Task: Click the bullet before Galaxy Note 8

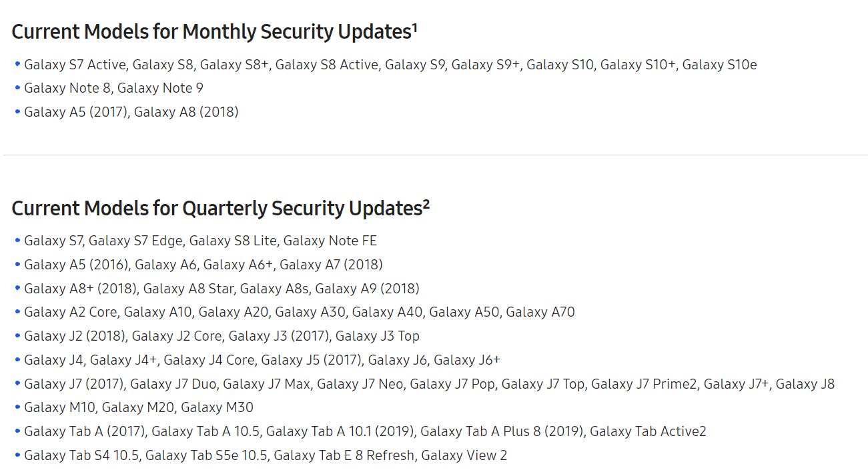Action: 17,88
